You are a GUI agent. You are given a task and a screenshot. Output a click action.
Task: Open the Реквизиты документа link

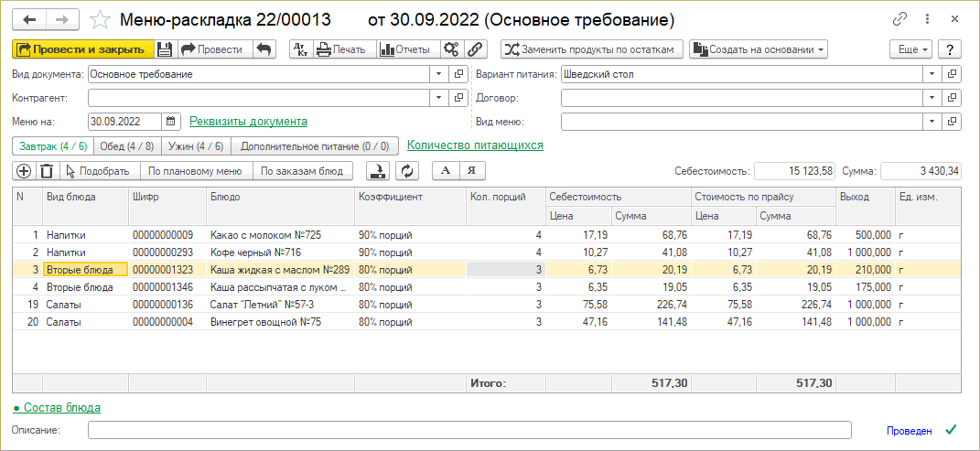tap(248, 121)
